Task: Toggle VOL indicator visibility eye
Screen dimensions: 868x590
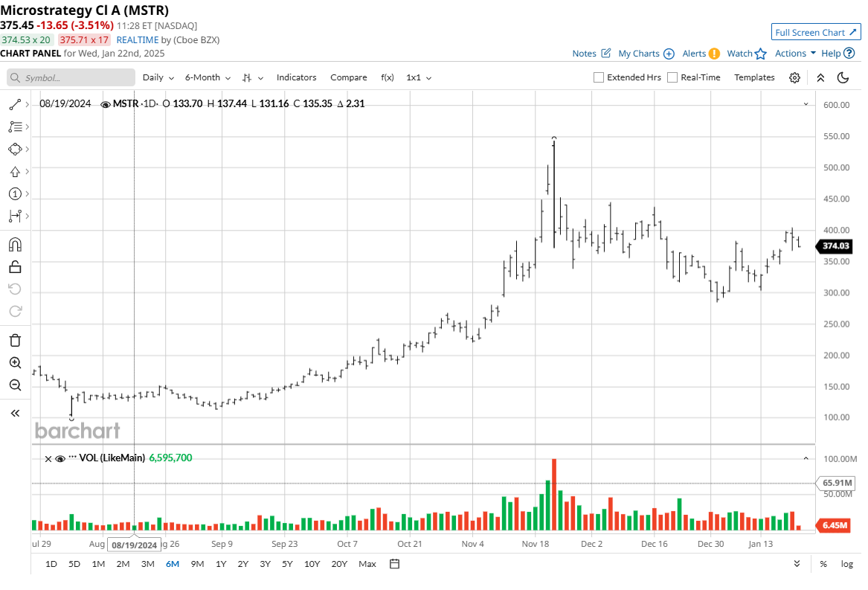Action: point(60,459)
